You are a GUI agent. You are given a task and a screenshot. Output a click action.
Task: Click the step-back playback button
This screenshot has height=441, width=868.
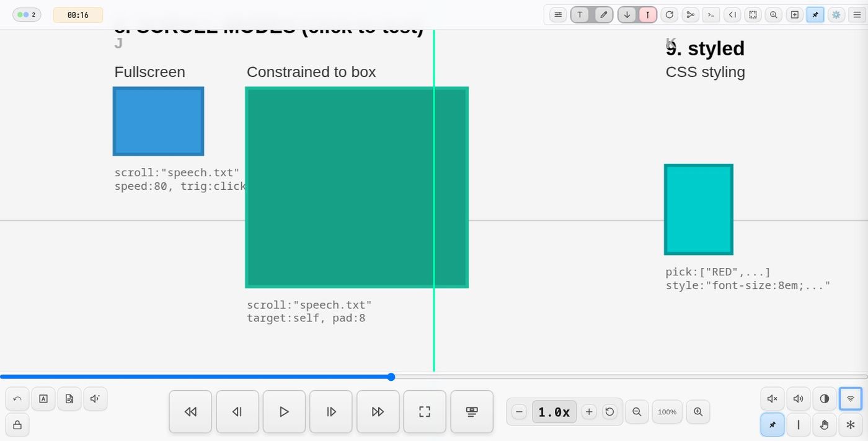[237, 412]
